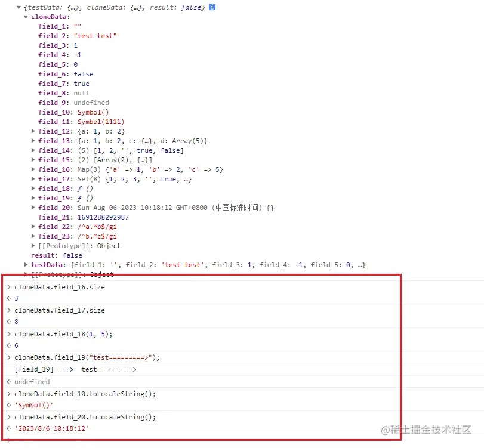Screen dimensions: 484x448
Task: Collapse the root object {testData, cloneData, result}
Action: click(x=19, y=7)
